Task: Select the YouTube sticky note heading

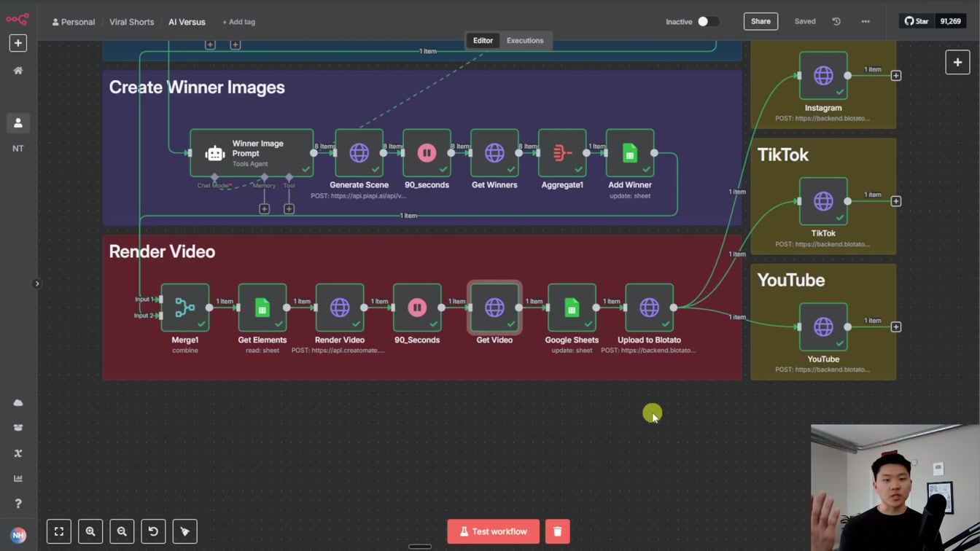Action: tap(791, 280)
